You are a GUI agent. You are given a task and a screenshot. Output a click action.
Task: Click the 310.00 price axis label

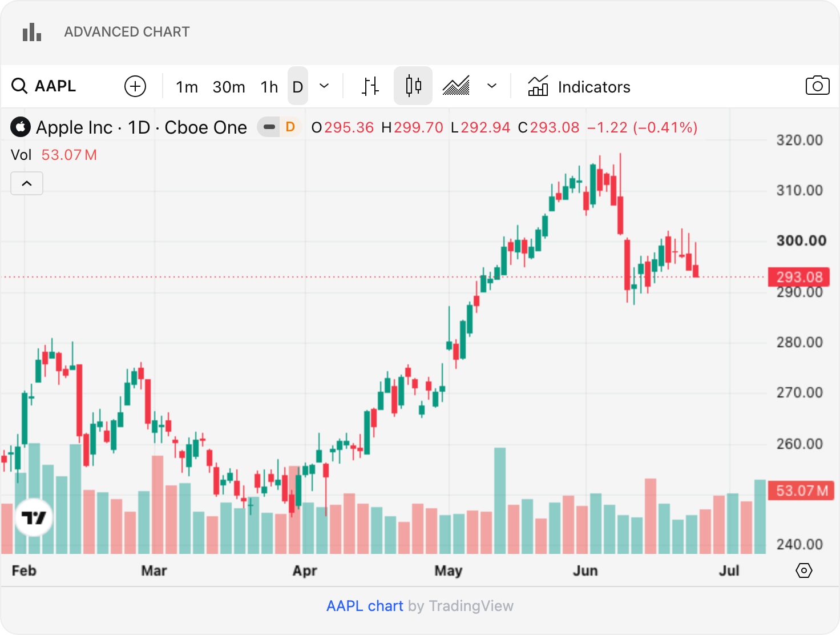pos(799,191)
